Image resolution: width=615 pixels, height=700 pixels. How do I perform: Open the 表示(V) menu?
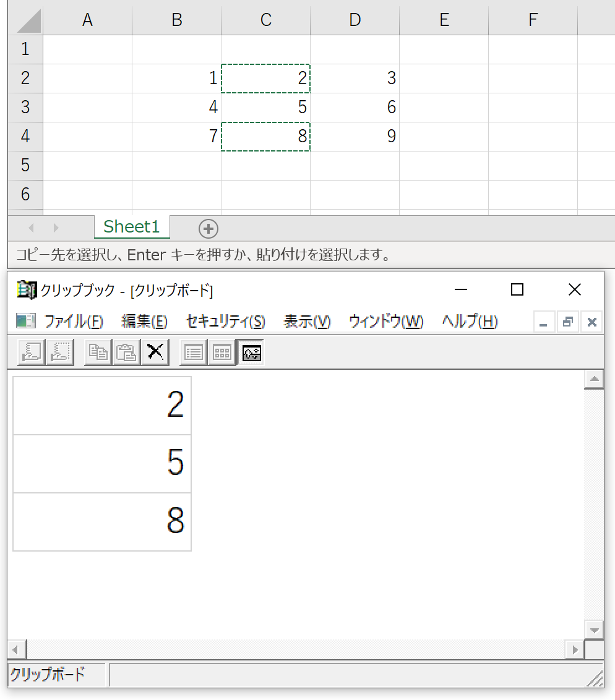pos(307,321)
